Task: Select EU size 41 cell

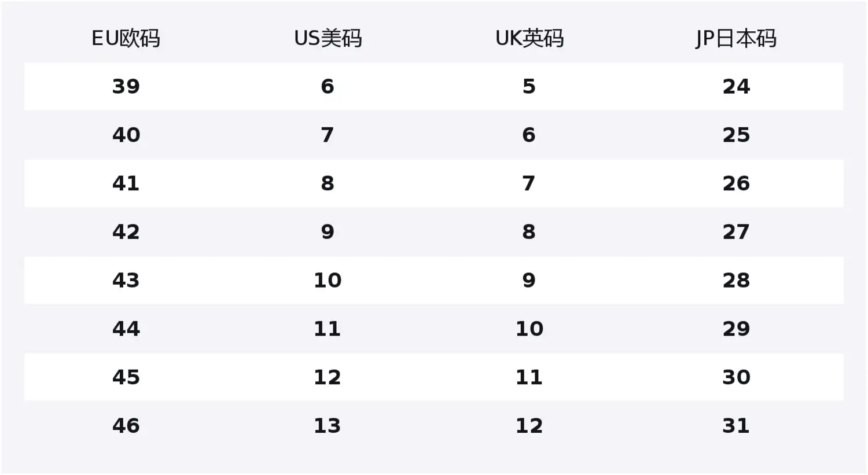Action: (x=126, y=183)
